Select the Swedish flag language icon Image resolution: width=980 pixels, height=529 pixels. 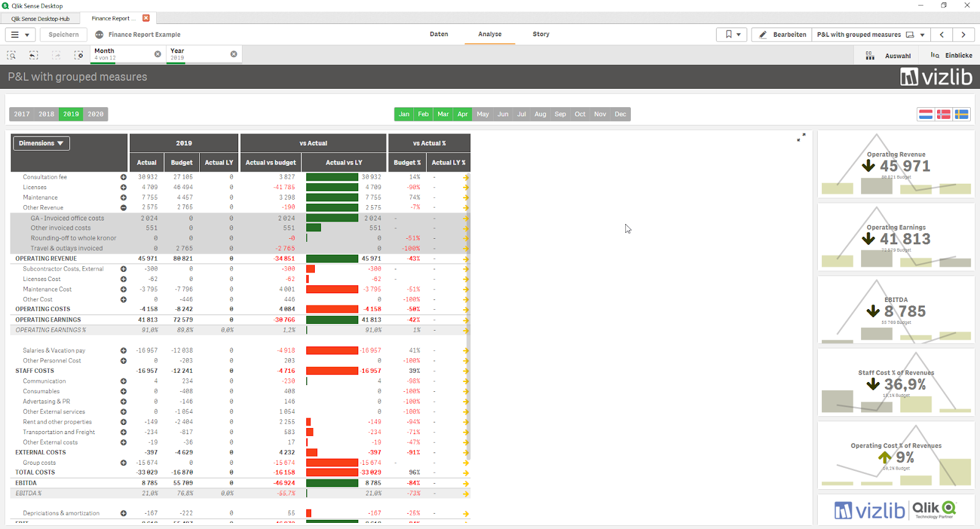(x=962, y=114)
